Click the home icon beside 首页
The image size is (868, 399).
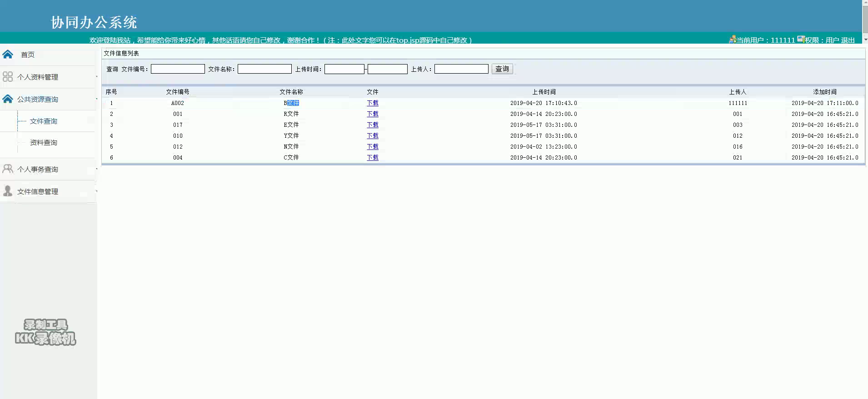click(x=8, y=55)
